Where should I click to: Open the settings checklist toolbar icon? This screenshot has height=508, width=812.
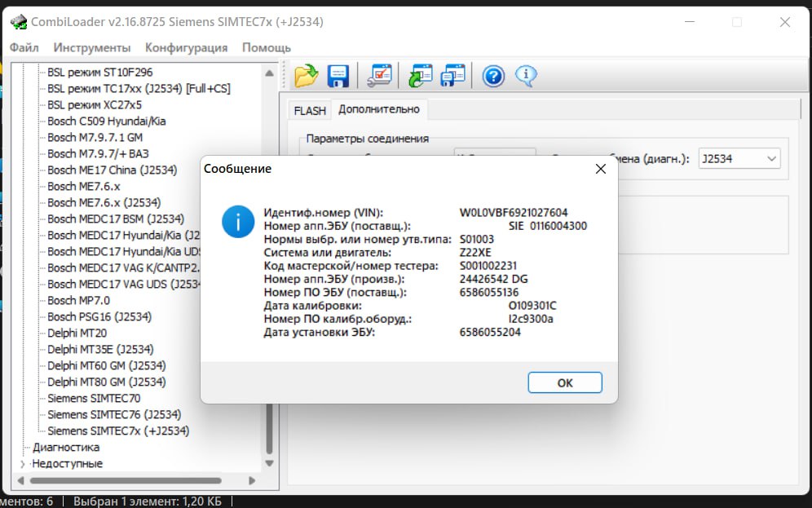click(380, 76)
